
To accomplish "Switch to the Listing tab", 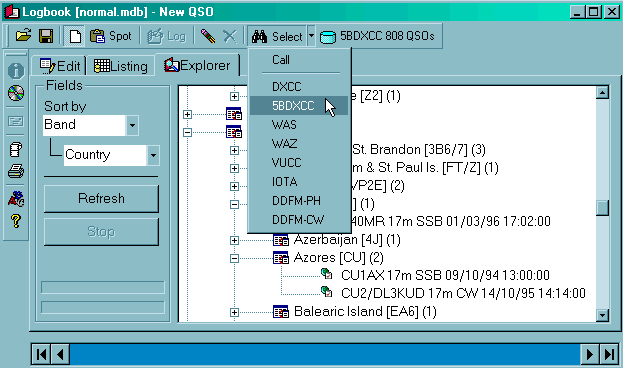I will pyautogui.click(x=121, y=66).
